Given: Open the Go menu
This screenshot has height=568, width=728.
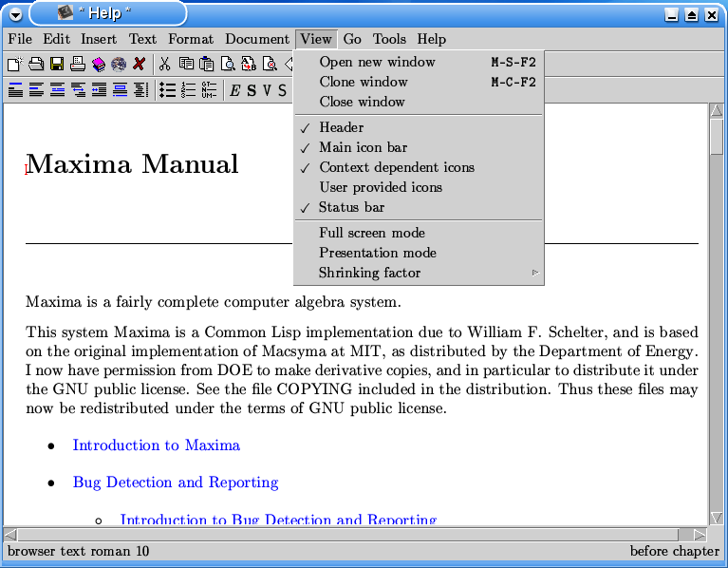Looking at the screenshot, I should [x=352, y=39].
